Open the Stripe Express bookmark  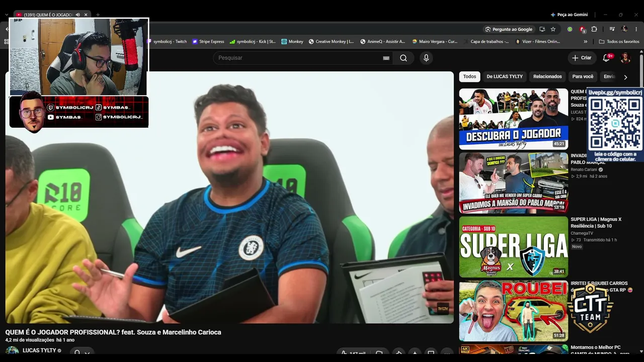(208, 42)
